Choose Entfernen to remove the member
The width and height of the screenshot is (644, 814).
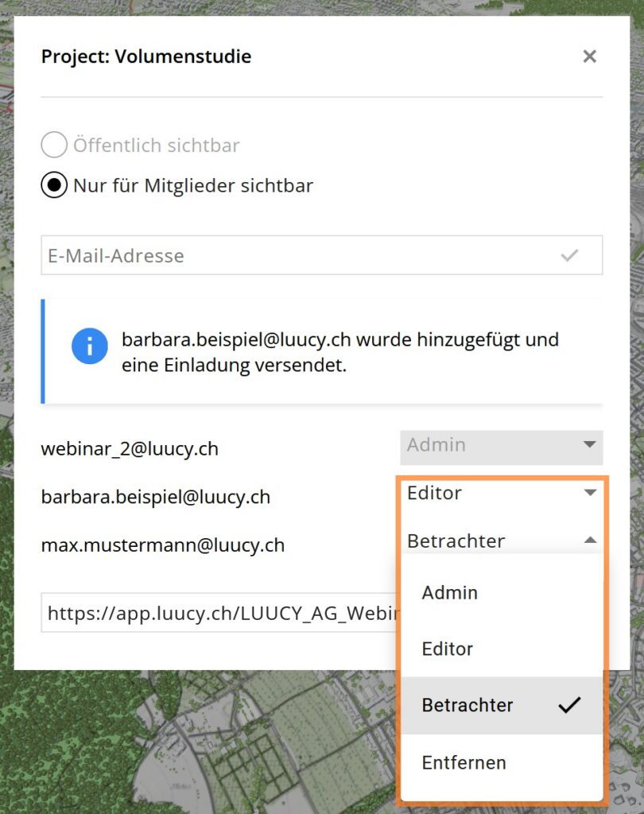(464, 762)
